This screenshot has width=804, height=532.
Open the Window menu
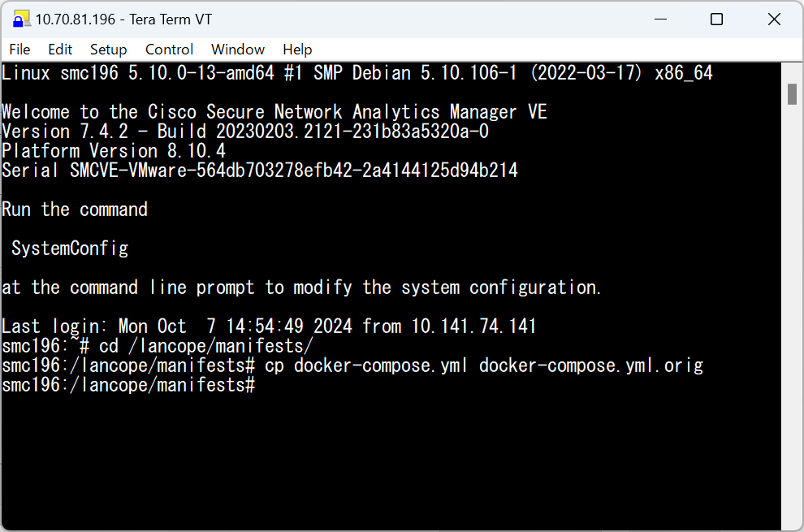tap(238, 50)
